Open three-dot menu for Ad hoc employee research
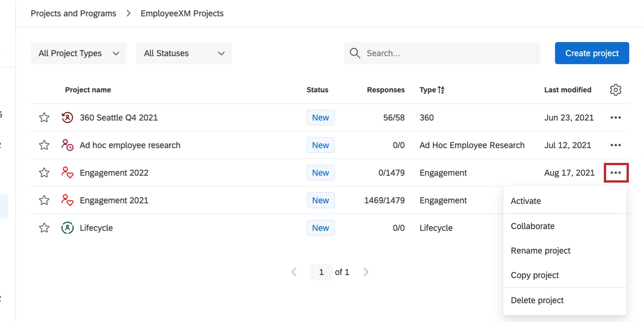644x322 pixels. [616, 145]
